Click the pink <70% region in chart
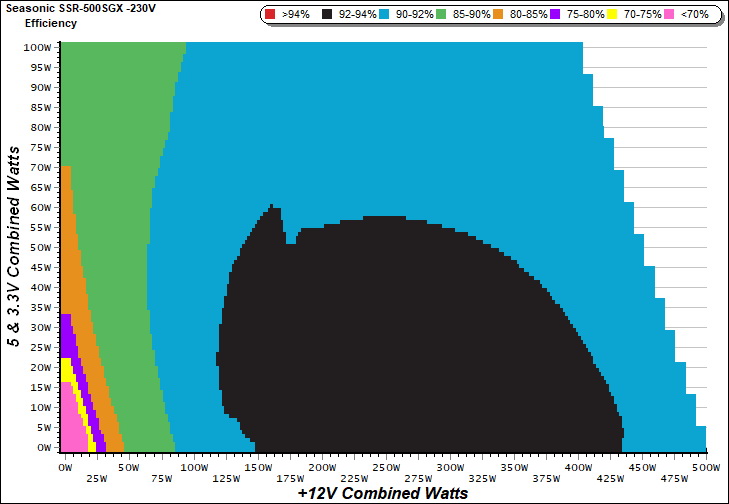The height and width of the screenshot is (504, 729). [x=72, y=420]
